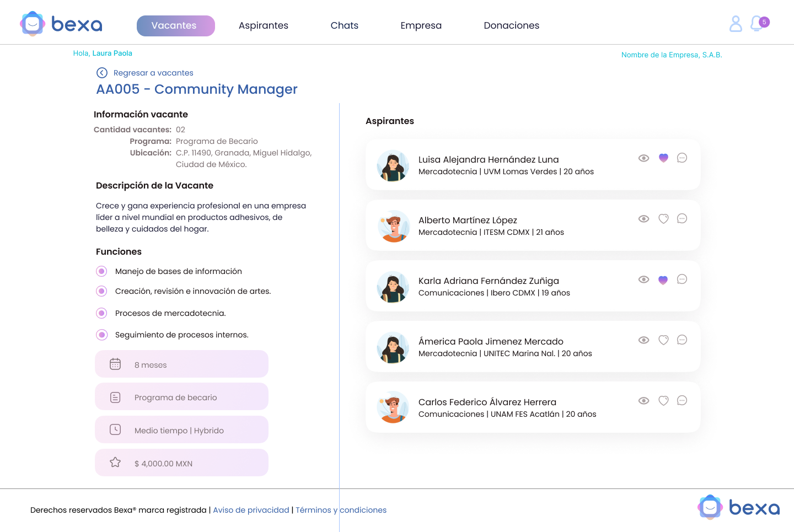
Task: Click the document icon next to Programa de becario
Action: pos(115,396)
